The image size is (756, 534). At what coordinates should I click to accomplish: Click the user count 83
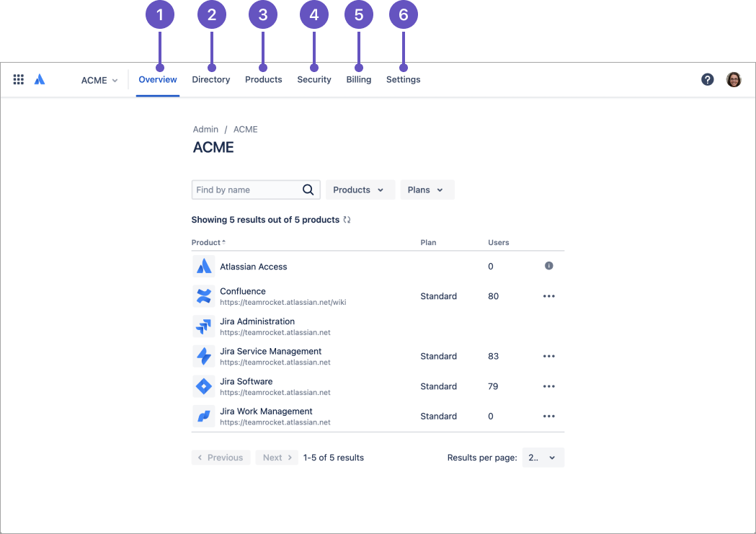pos(493,357)
